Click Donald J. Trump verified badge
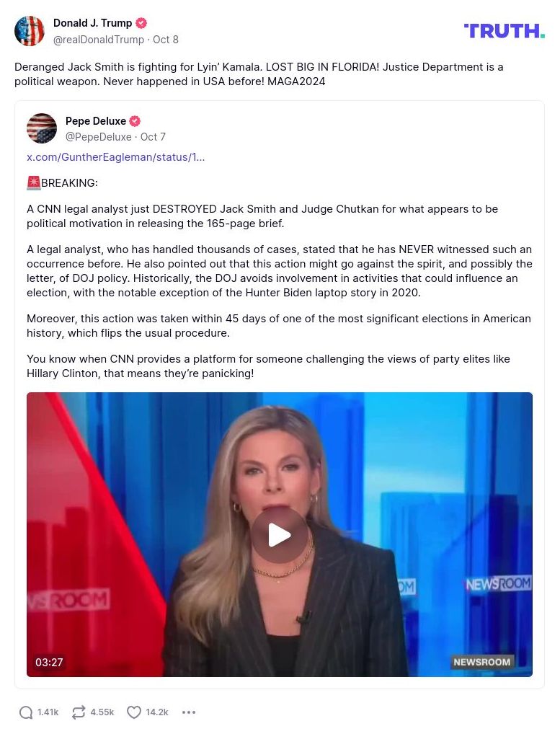 141,23
